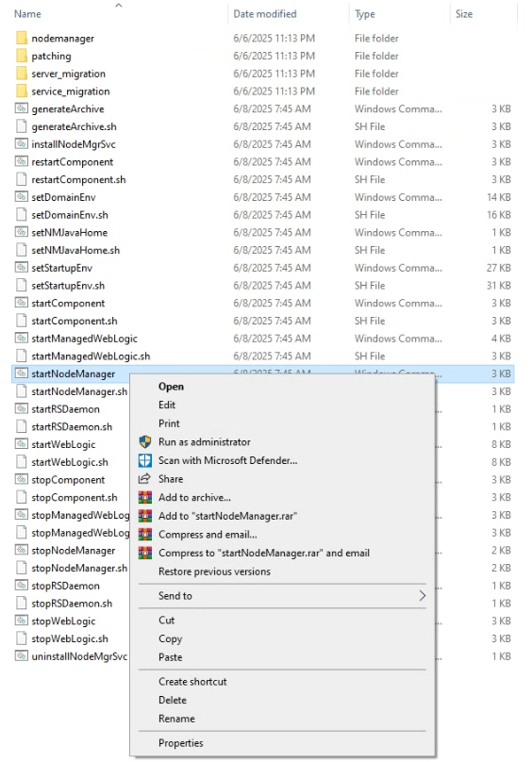
Task: Choose Open from the context menu
Action: coord(171,387)
